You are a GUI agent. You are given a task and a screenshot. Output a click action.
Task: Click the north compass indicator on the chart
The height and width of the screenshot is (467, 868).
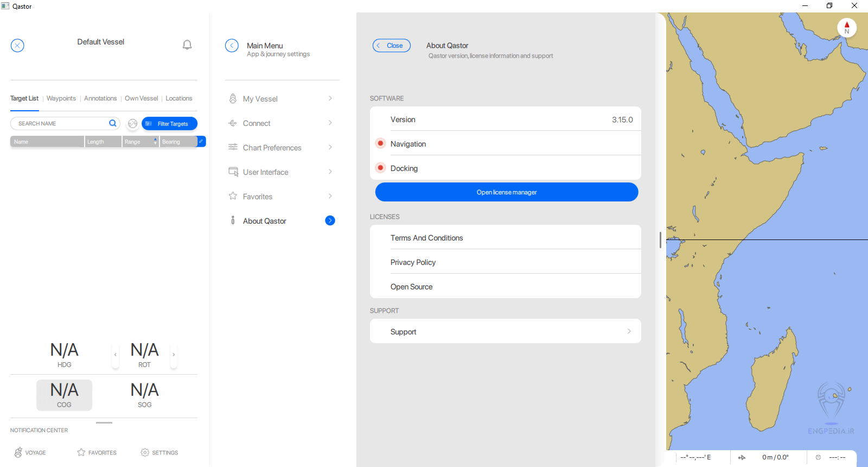[847, 28]
